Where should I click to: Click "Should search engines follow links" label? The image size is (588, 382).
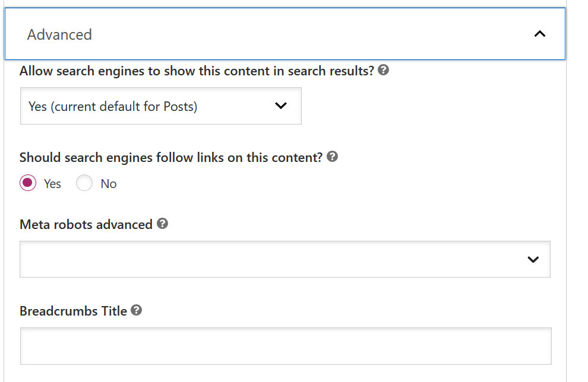tap(171, 158)
